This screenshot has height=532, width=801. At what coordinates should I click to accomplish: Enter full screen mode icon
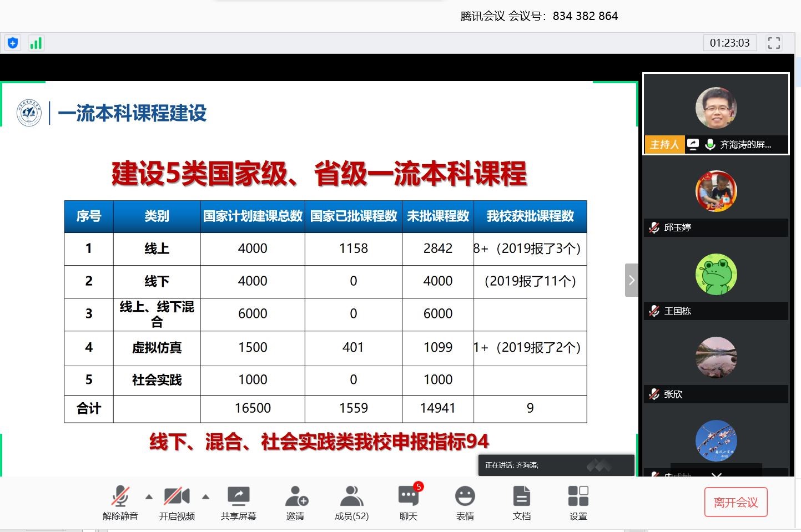click(x=774, y=43)
